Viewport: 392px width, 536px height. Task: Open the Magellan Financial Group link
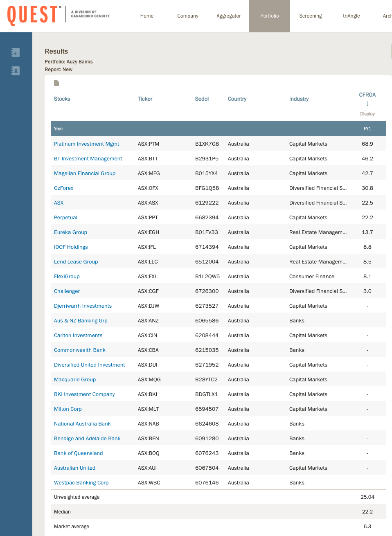(85, 173)
